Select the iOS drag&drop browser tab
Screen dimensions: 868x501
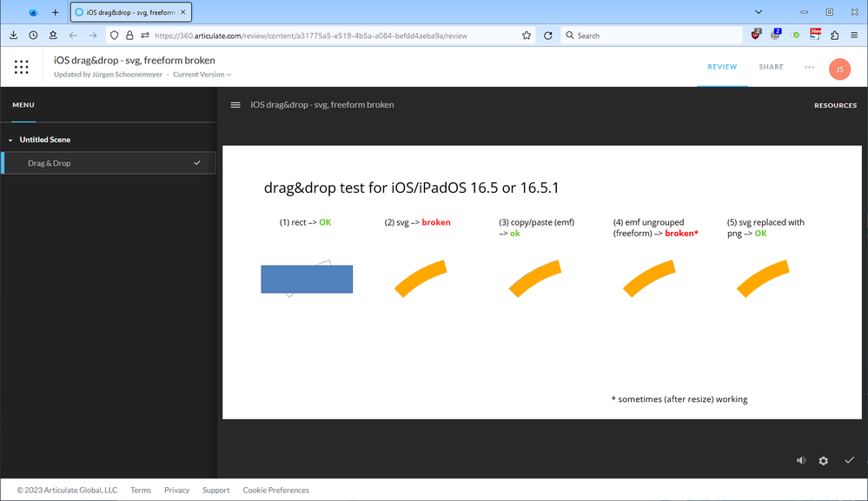coord(131,12)
